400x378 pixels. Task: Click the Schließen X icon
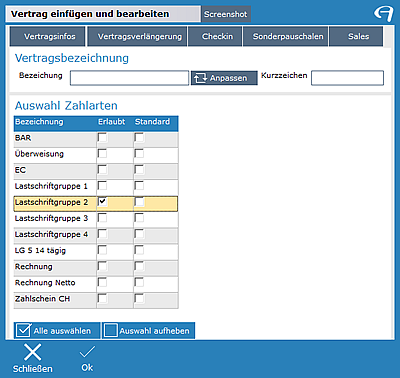[32, 352]
